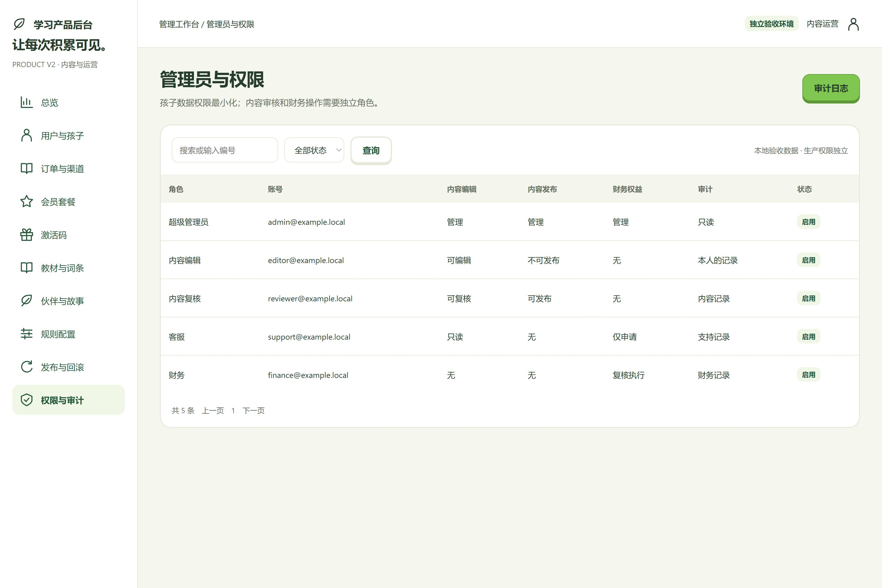Click the 启用 badge in 财务 row

809,375
